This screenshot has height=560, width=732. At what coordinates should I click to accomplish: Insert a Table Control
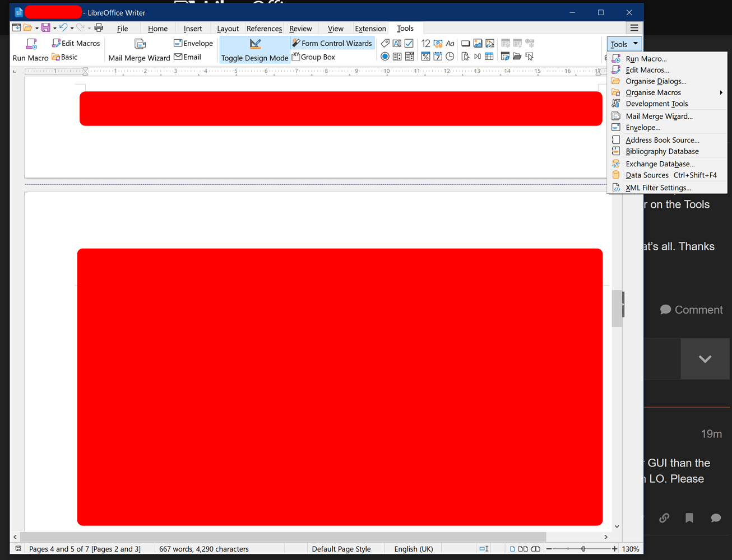[x=489, y=57]
